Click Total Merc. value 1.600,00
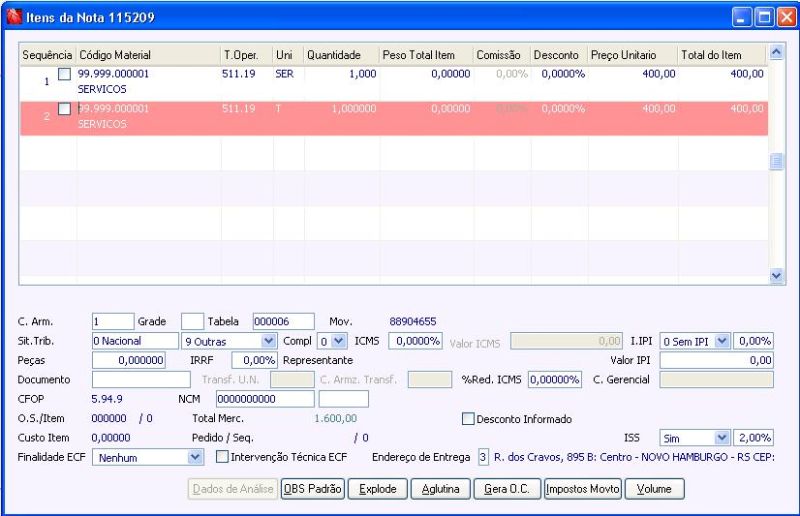800x516 pixels. pos(336,419)
